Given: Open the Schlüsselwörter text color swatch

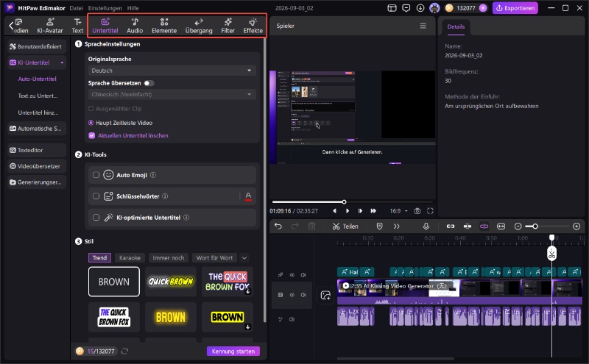Looking at the screenshot, I should click(248, 196).
